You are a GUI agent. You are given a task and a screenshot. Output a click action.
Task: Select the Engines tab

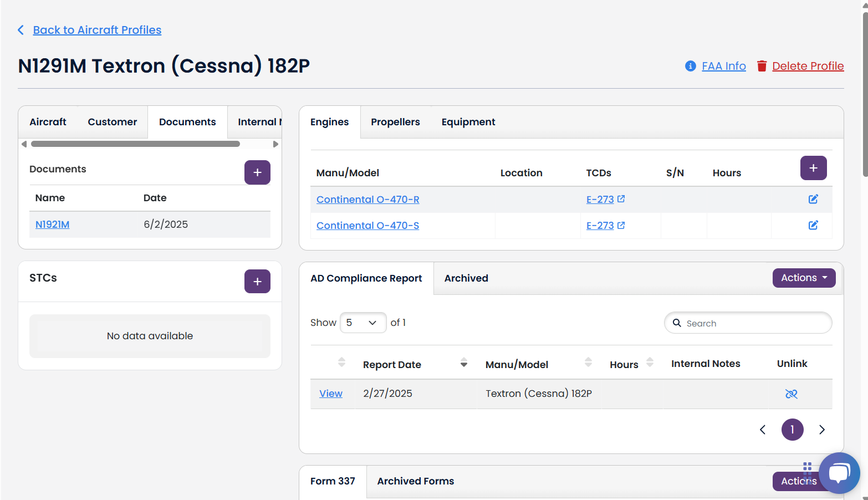pos(330,122)
